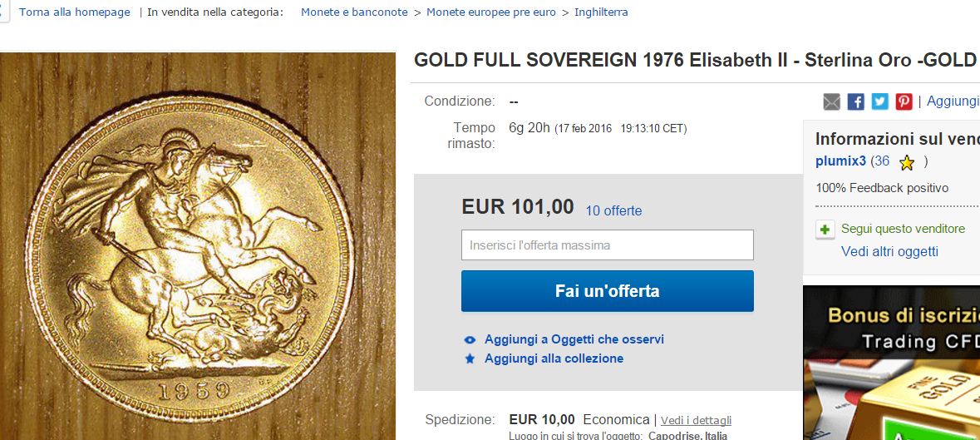Enlarge the gold sovereign coin photo
The width and height of the screenshot is (980, 440).
[x=198, y=246]
